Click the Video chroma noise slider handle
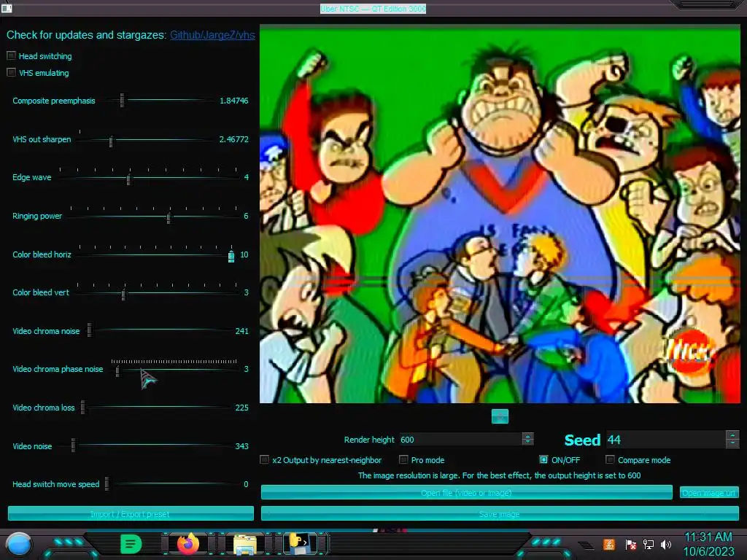This screenshot has width=747, height=560. (90, 330)
